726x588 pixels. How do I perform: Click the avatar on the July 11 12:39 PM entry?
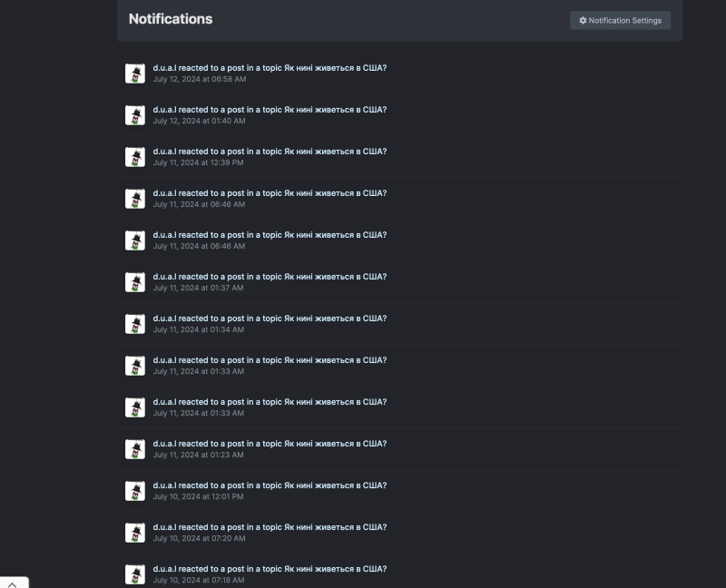[x=135, y=156]
